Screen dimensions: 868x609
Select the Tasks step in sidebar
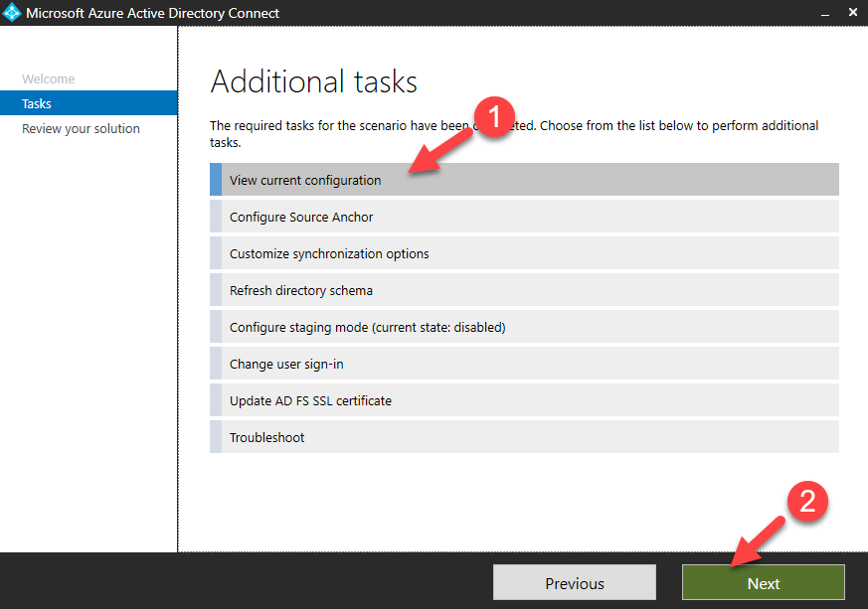[x=88, y=103]
